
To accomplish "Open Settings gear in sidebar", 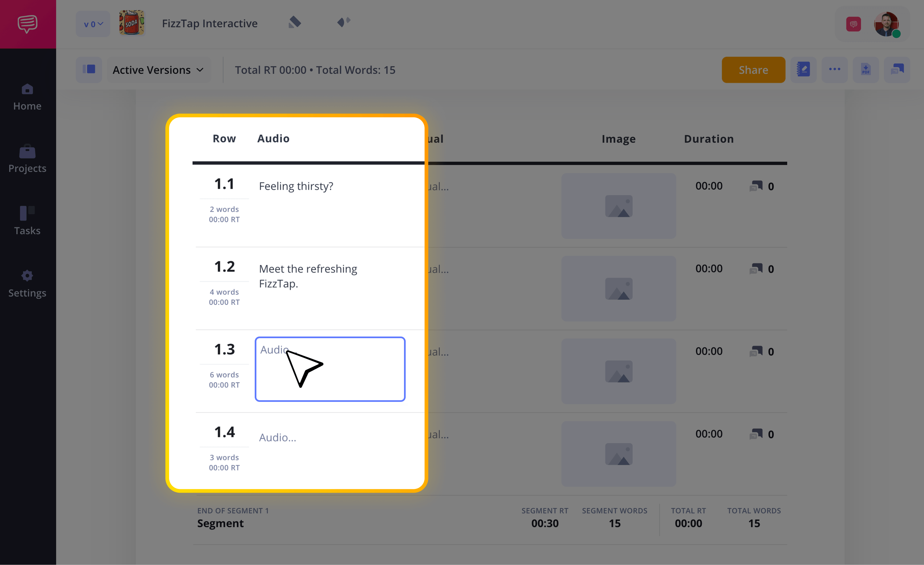I will [x=27, y=284].
